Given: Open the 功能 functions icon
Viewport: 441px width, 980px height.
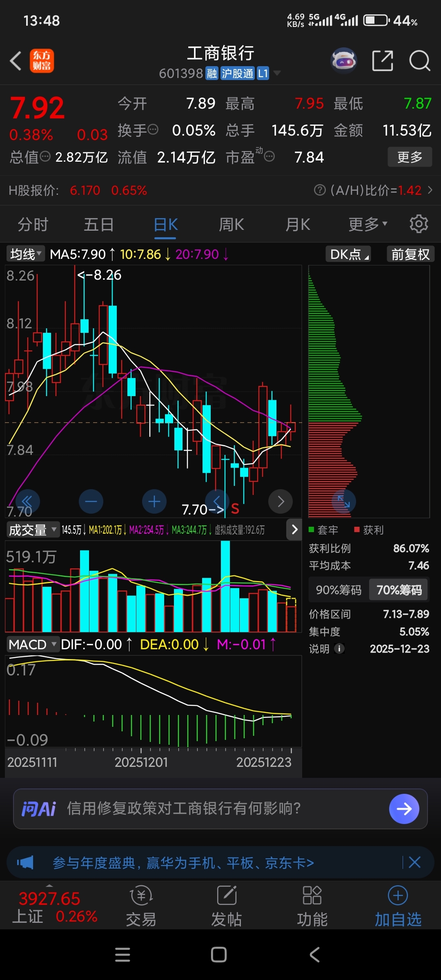Looking at the screenshot, I should [x=312, y=906].
